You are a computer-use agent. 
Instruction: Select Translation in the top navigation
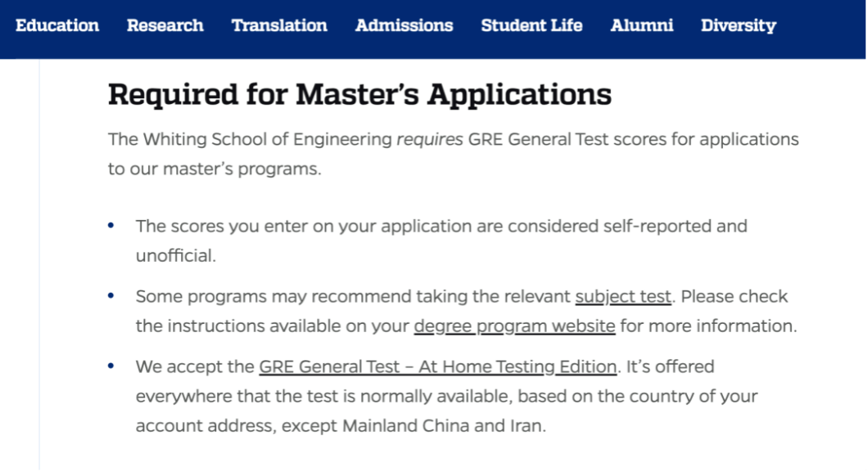(x=279, y=25)
